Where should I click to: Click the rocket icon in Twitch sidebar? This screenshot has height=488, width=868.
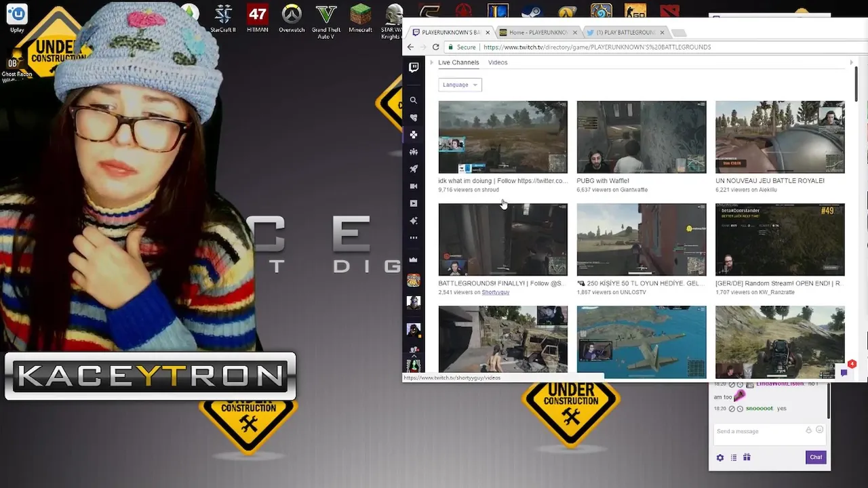[x=413, y=169]
